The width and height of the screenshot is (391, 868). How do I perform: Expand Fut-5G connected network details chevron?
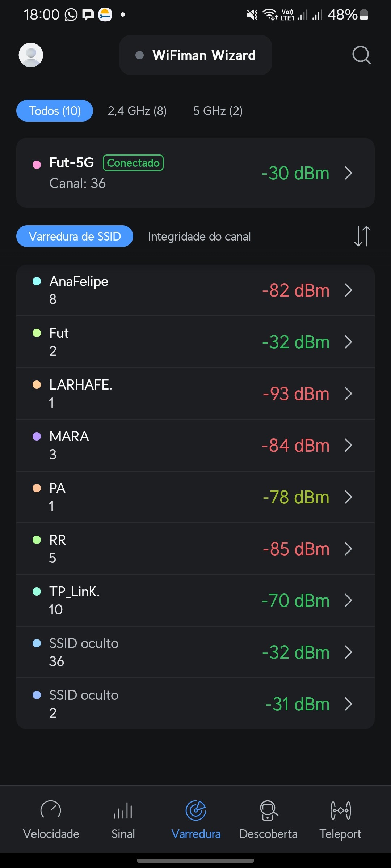point(348,173)
